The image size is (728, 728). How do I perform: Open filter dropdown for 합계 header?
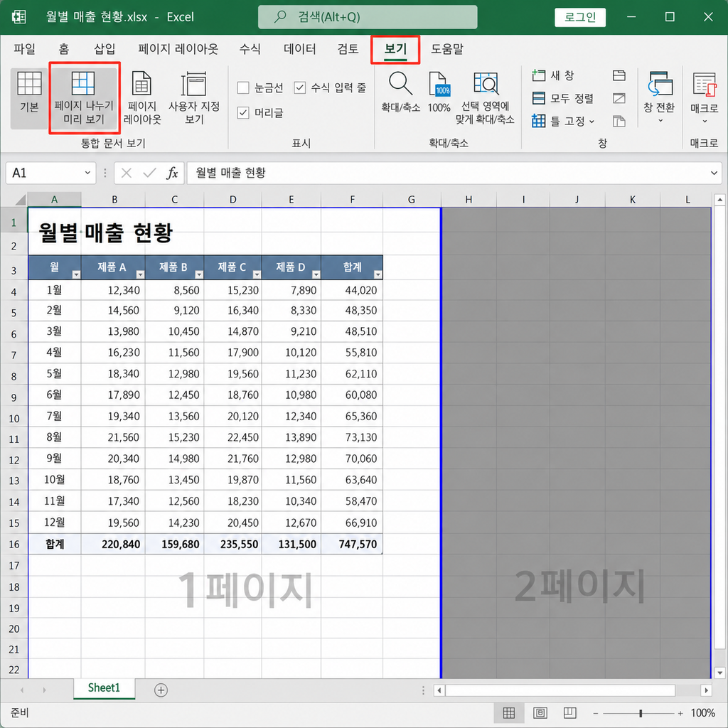point(378,274)
